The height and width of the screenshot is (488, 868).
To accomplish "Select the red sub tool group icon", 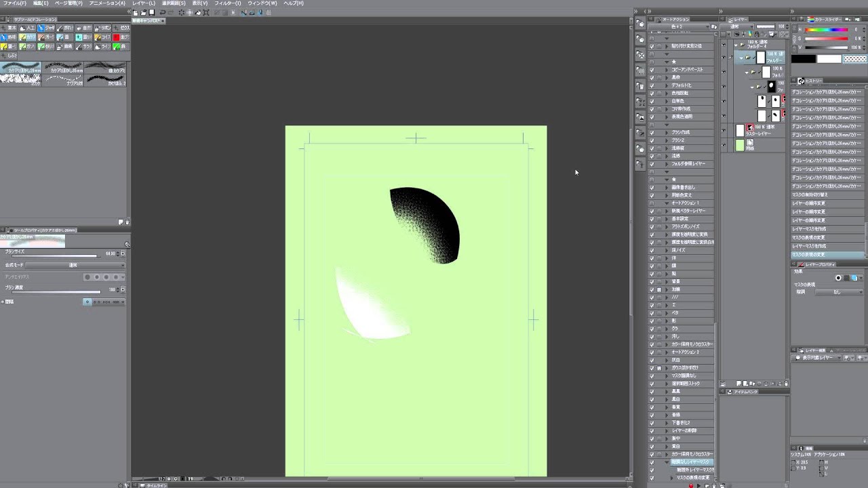I will point(120,37).
